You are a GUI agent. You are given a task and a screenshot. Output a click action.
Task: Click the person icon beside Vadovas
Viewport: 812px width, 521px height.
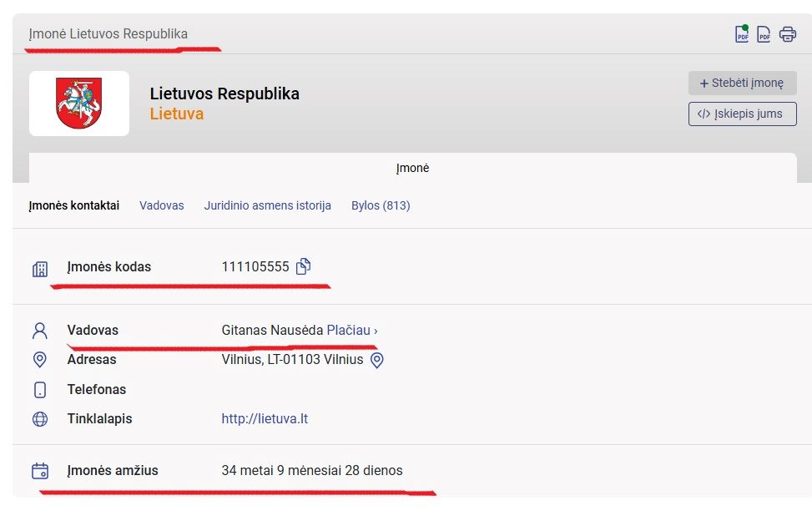click(x=40, y=331)
